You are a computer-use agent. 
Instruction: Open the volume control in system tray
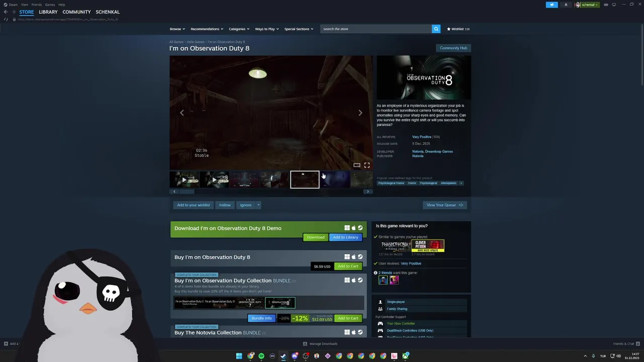click(x=618, y=356)
